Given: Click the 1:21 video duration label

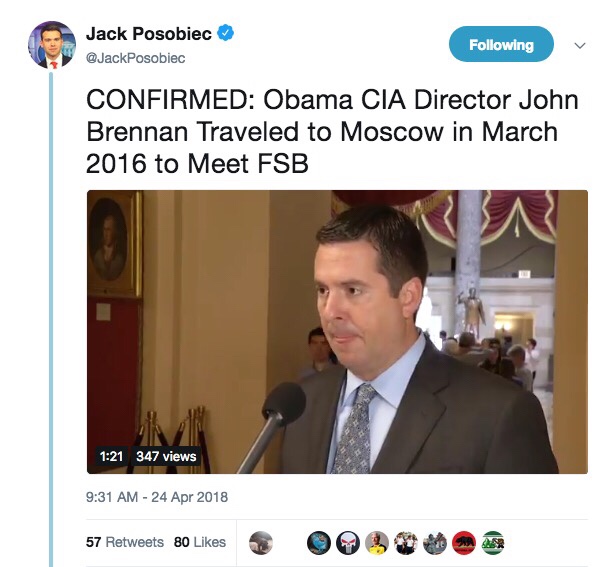Looking at the screenshot, I should point(110,455).
